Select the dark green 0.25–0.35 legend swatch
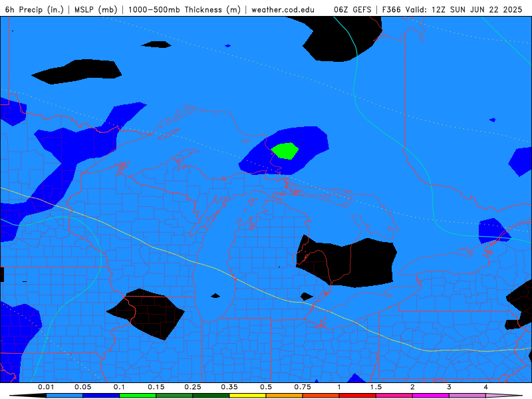 (211, 396)
